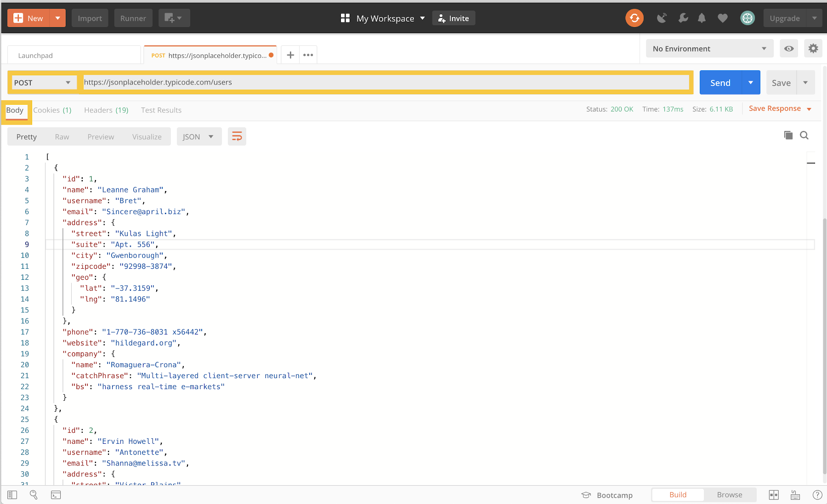Open the user avatar menu
827x504 pixels.
748,18
